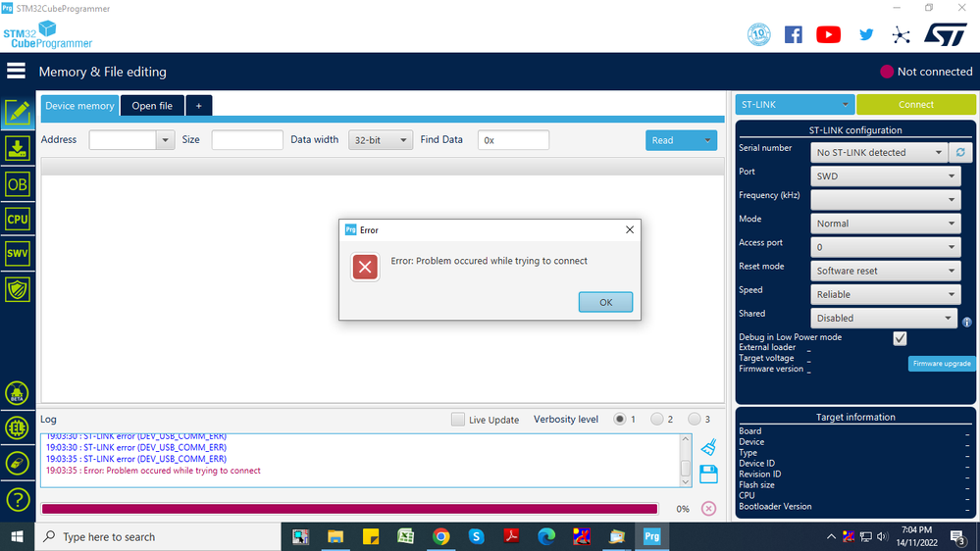This screenshot has height=551, width=980.
Task: Click the ST community network icon
Action: tap(901, 35)
